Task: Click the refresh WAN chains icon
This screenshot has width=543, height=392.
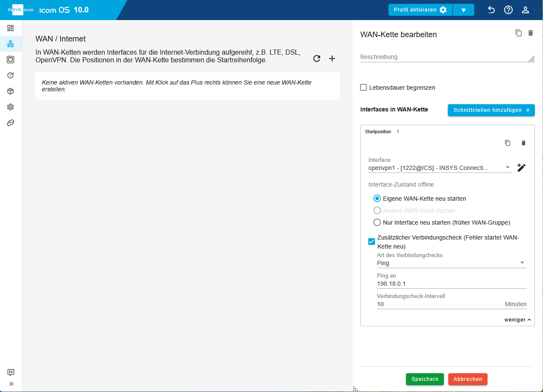Action: click(317, 59)
